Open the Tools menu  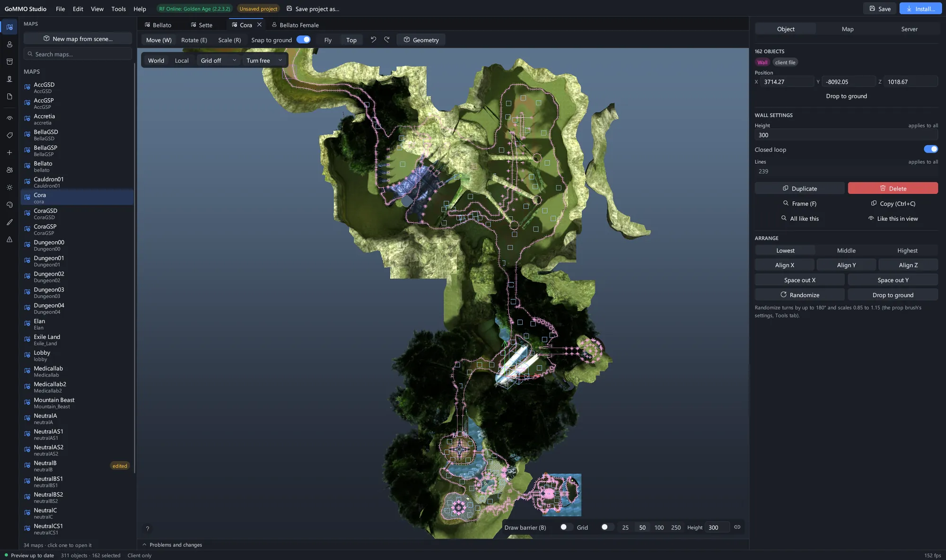click(118, 9)
